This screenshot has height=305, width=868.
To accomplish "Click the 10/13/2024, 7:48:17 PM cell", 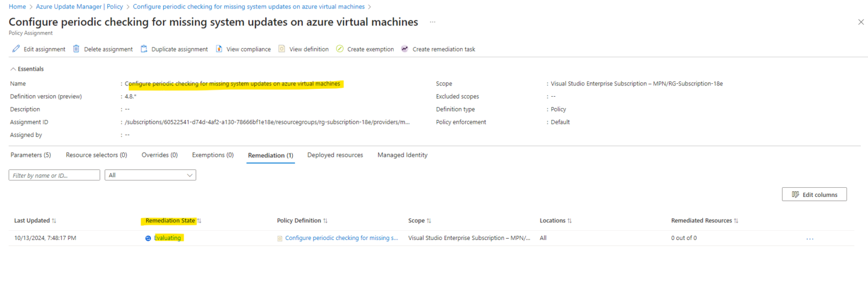I will tap(45, 238).
